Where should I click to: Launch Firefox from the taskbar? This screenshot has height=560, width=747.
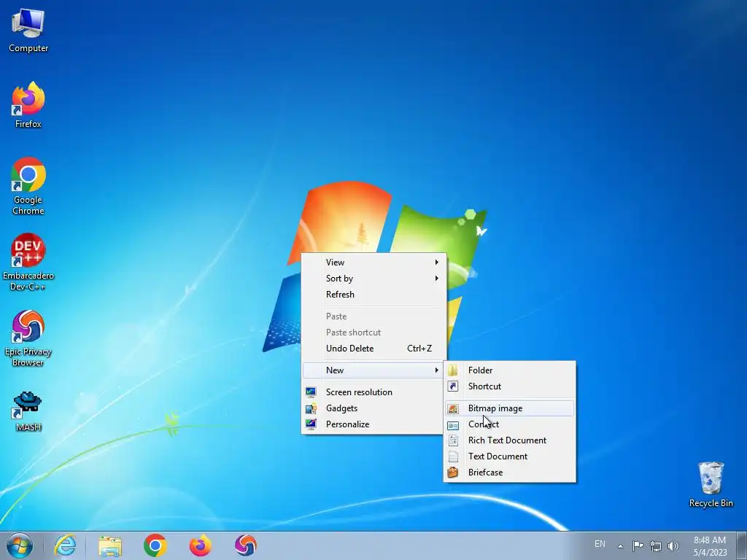(x=200, y=545)
